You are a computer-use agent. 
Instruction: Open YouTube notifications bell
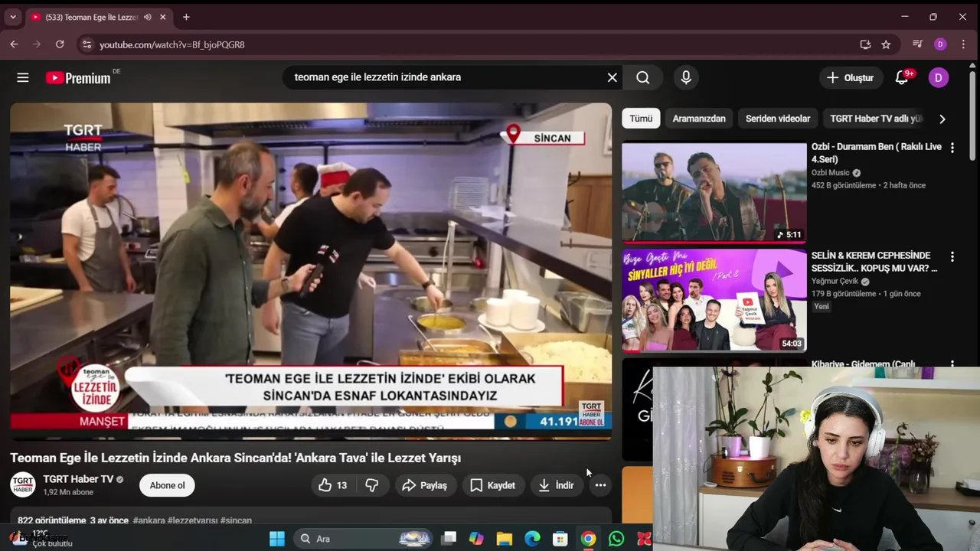pos(902,77)
